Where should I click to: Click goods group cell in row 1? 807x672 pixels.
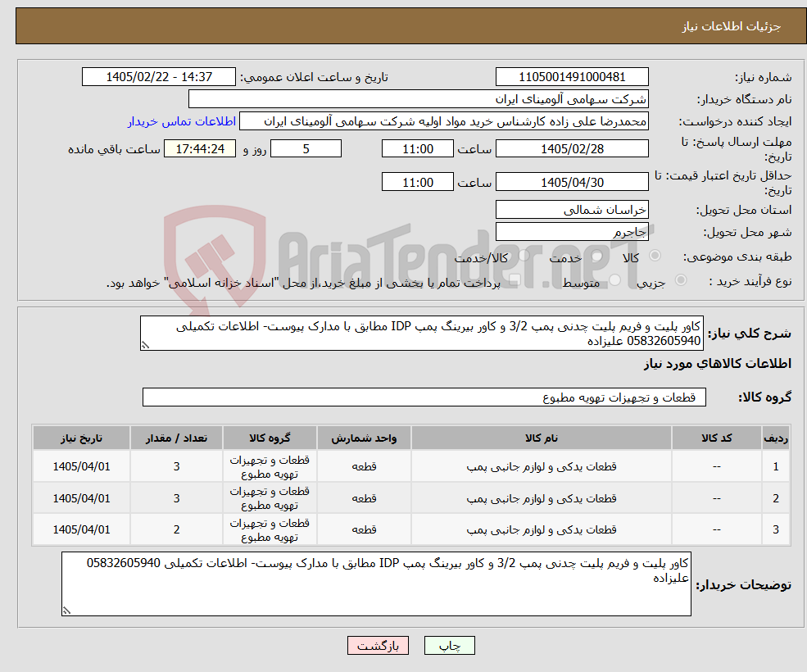coord(270,466)
